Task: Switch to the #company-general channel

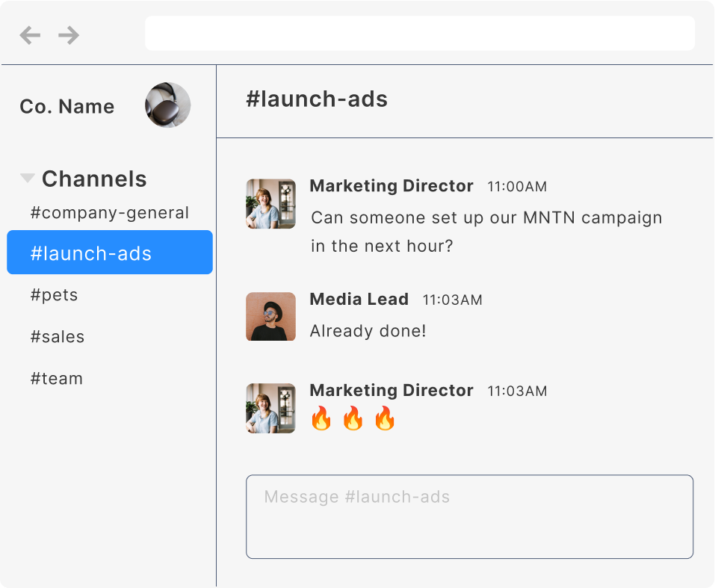Action: pos(110,213)
